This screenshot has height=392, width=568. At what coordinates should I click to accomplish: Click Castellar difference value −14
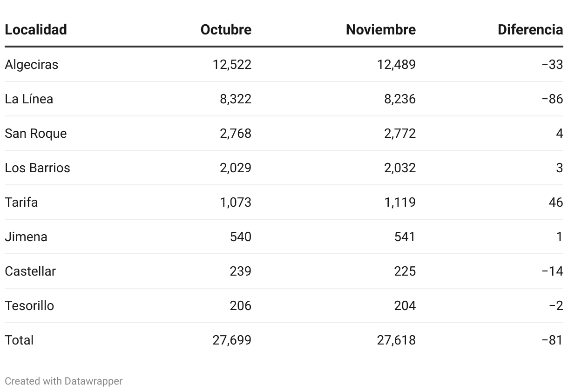tap(553, 271)
